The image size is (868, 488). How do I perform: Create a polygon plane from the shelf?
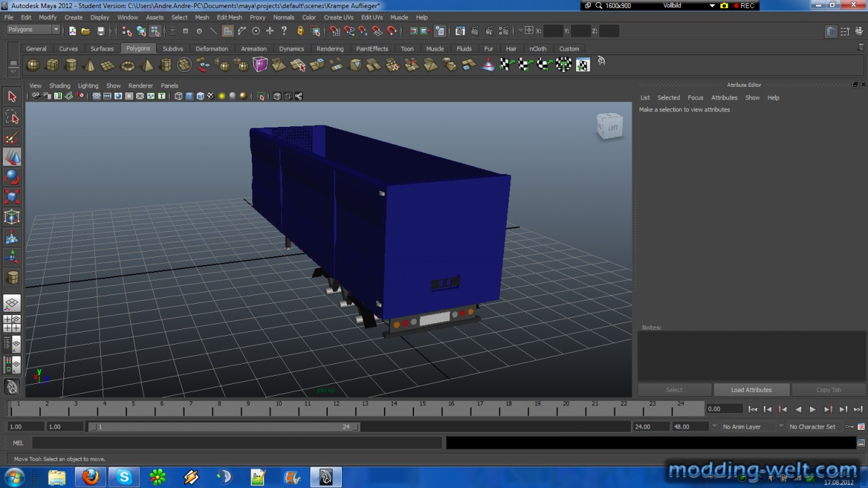coord(108,65)
